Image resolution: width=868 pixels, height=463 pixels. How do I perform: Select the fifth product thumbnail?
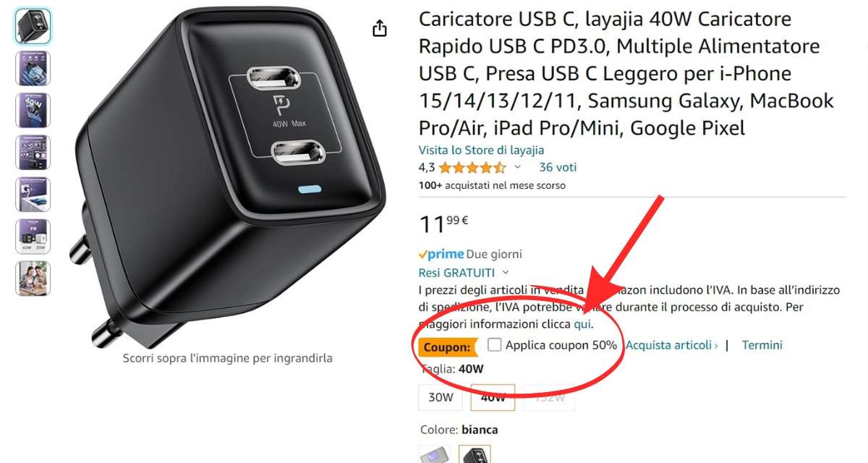coord(33,195)
